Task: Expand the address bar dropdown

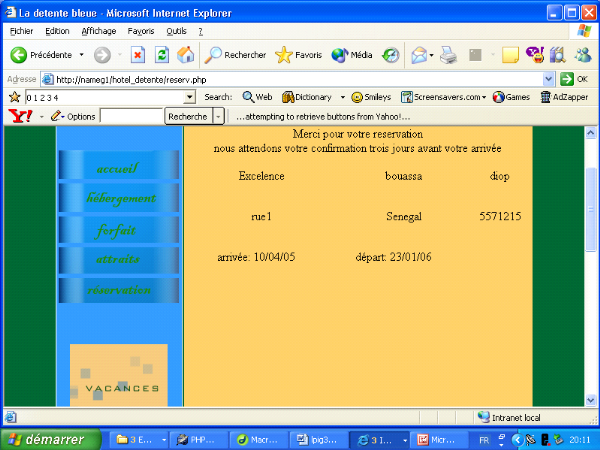Action: 548,79
